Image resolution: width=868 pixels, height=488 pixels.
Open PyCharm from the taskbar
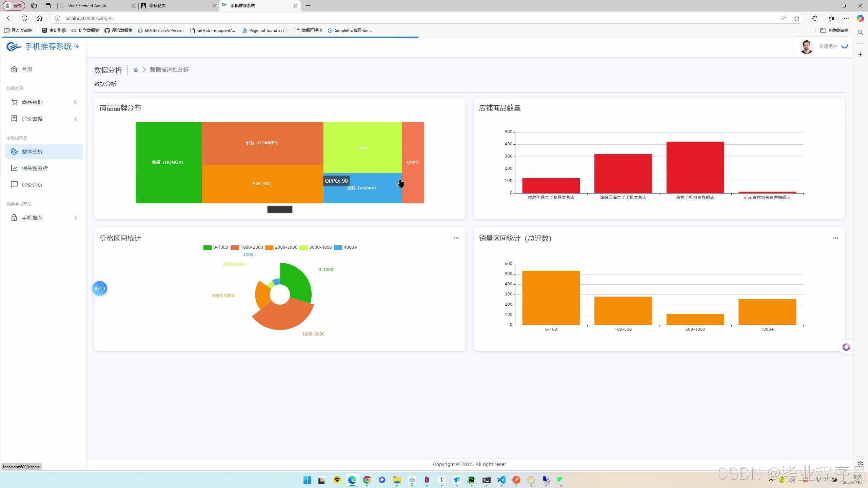coord(471,480)
